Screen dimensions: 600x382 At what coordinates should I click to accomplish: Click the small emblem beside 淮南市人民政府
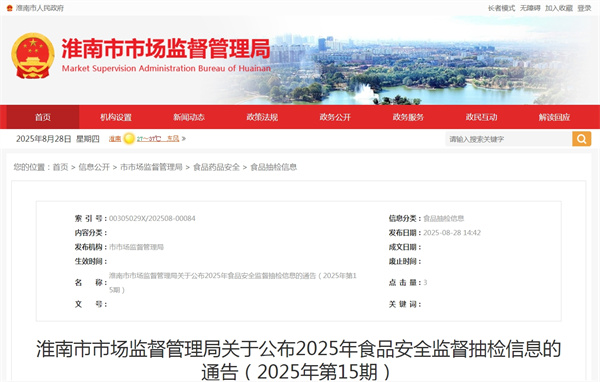[10, 8]
